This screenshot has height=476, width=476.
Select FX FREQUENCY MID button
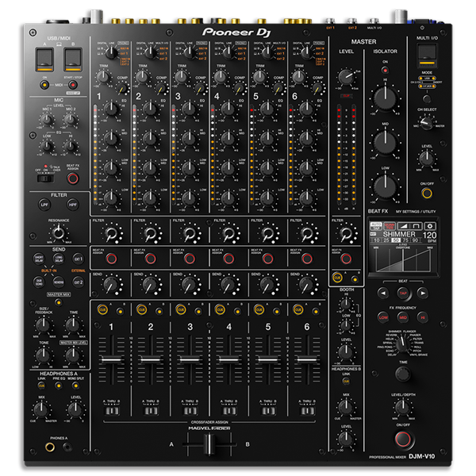tap(403, 317)
